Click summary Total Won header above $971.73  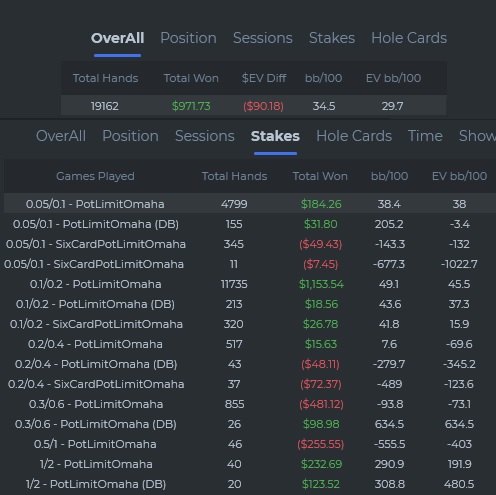pyautogui.click(x=191, y=78)
